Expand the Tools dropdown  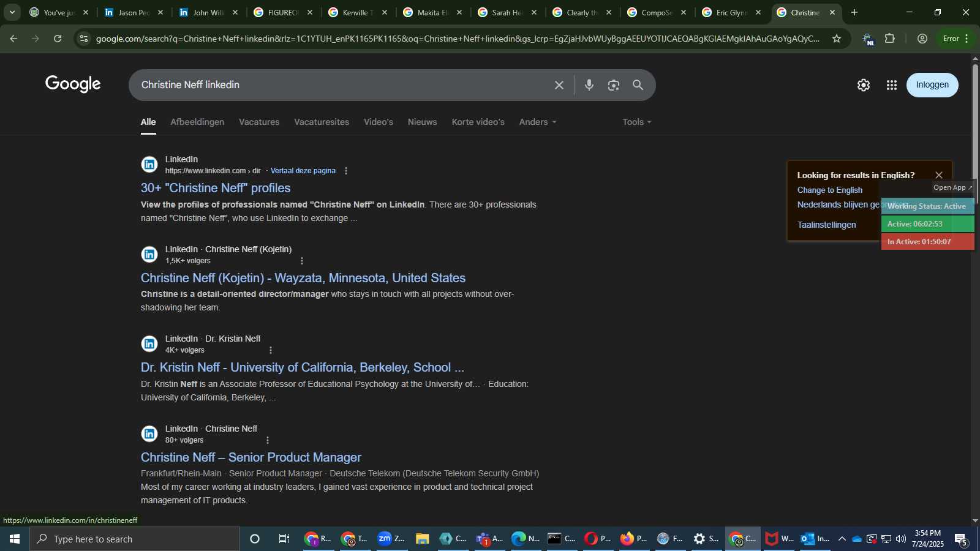pyautogui.click(x=637, y=122)
